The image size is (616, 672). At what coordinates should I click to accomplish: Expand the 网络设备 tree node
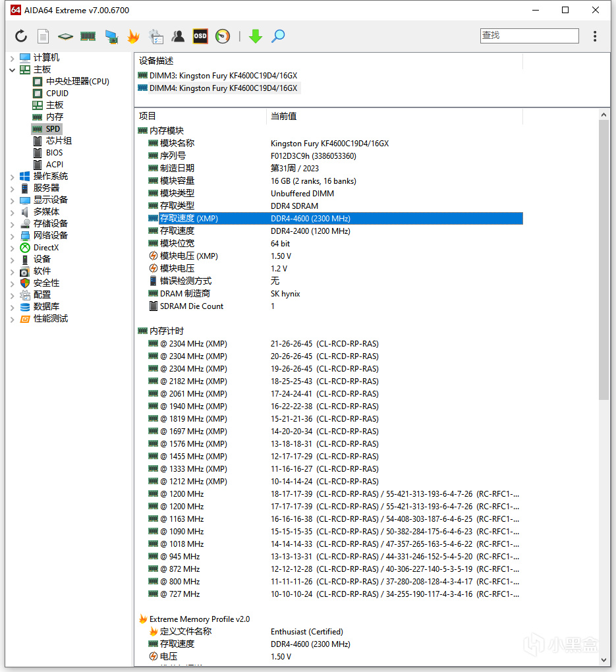[13, 236]
